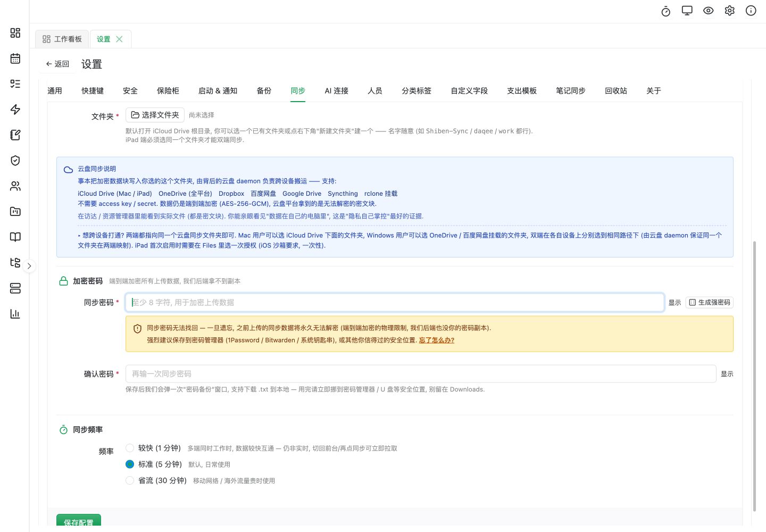
Task: Click the info circle icon in top bar
Action: pyautogui.click(x=751, y=11)
